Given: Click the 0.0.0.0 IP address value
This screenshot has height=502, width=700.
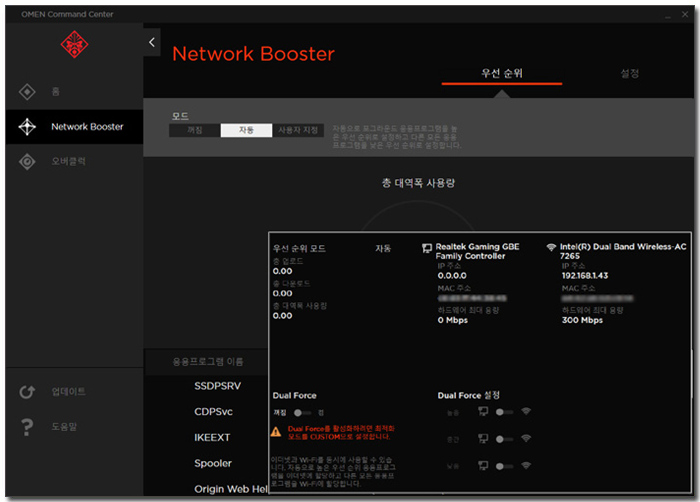Looking at the screenshot, I should click(x=452, y=276).
